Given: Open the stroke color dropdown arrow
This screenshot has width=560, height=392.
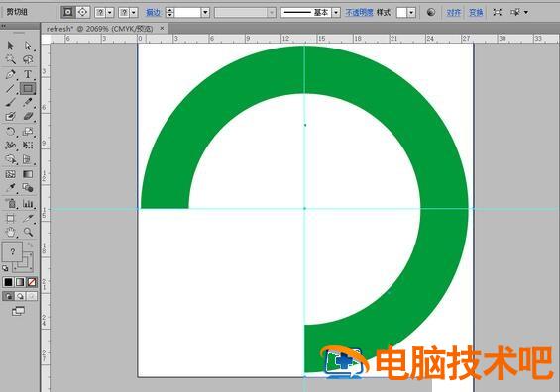Looking at the screenshot, I should click(133, 13).
